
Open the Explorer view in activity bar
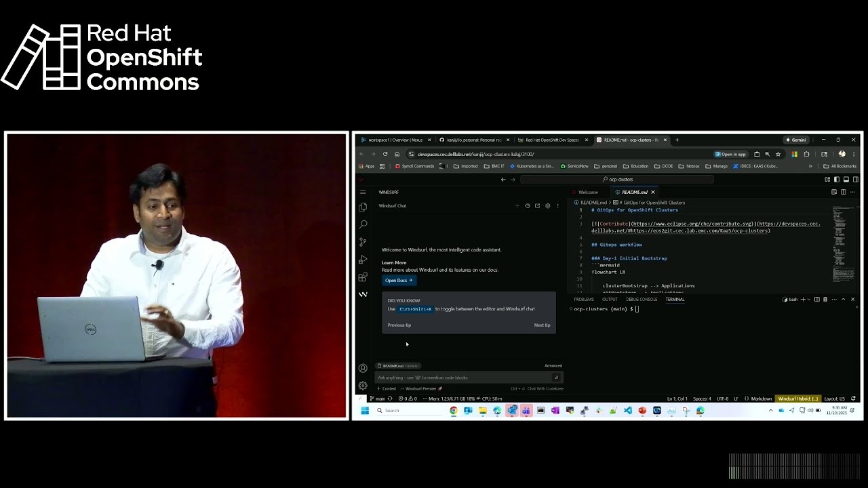click(363, 207)
